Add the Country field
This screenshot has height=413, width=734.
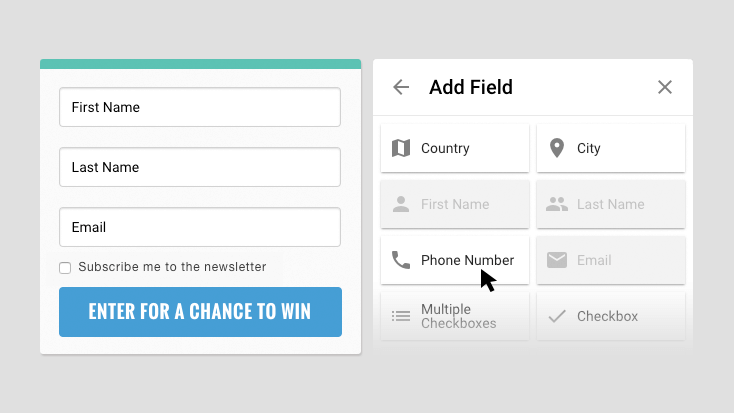click(455, 148)
